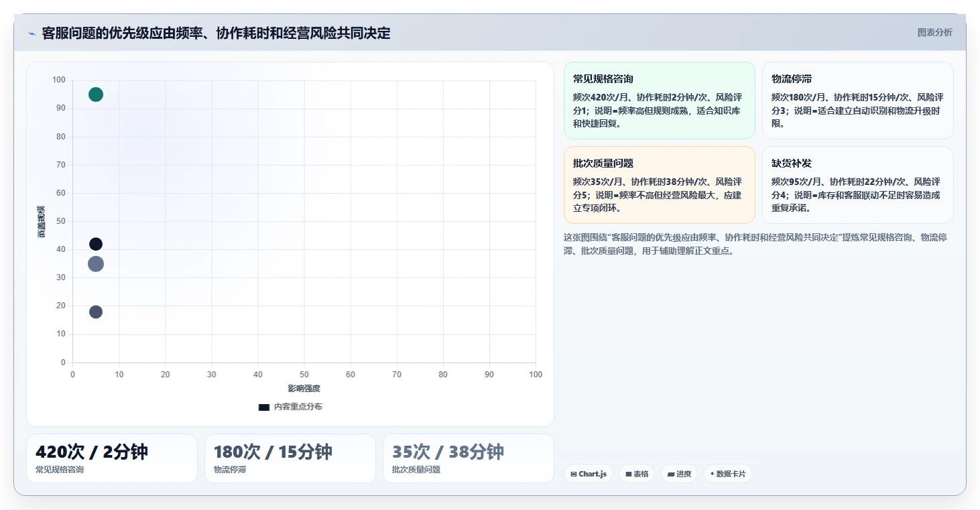The image size is (980, 510).
Task: Click the text 频次35次/月 in the orange card
Action: coord(599,182)
